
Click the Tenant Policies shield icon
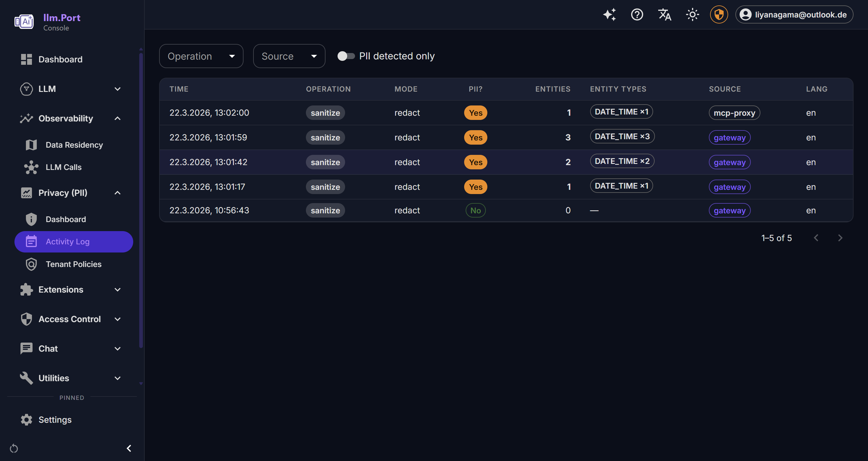tap(31, 264)
